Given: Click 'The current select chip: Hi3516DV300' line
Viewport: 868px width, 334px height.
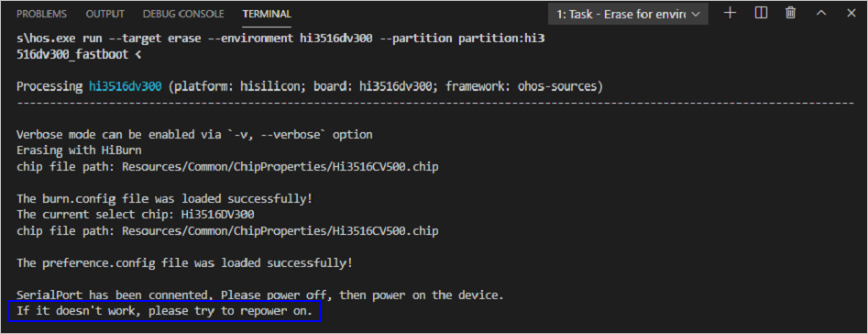Looking at the screenshot, I should [136, 215].
